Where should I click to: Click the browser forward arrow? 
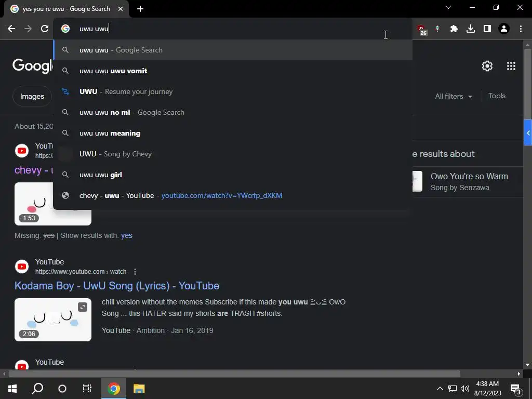pos(28,29)
